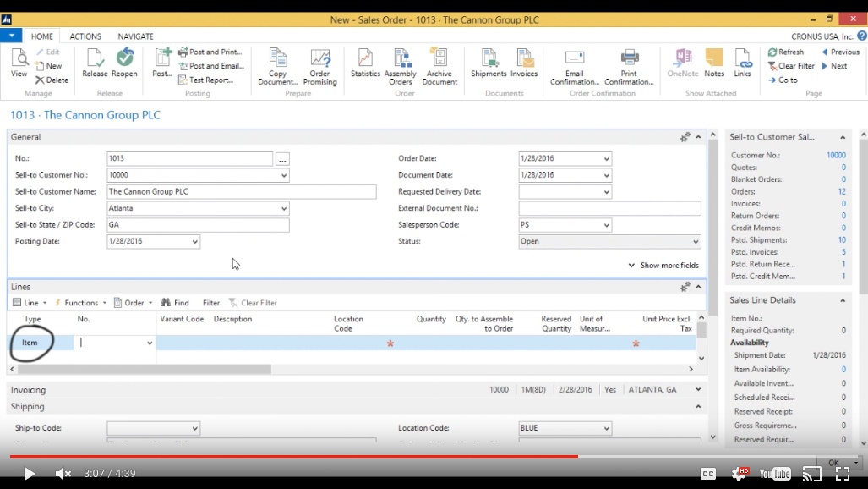Go to Next record
Viewport: 868px width, 489px height.
click(x=834, y=65)
